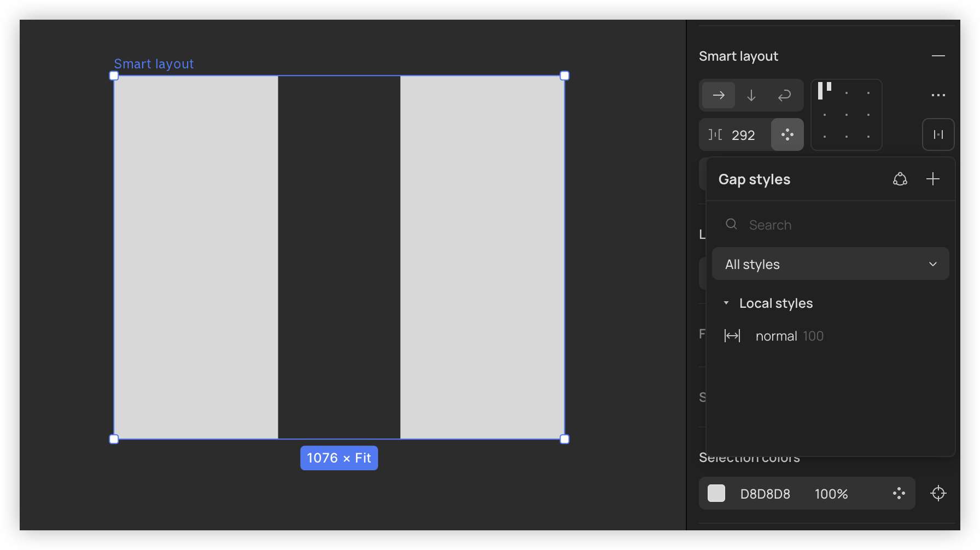Collapse the Local styles group
The width and height of the screenshot is (980, 550).
726,303
